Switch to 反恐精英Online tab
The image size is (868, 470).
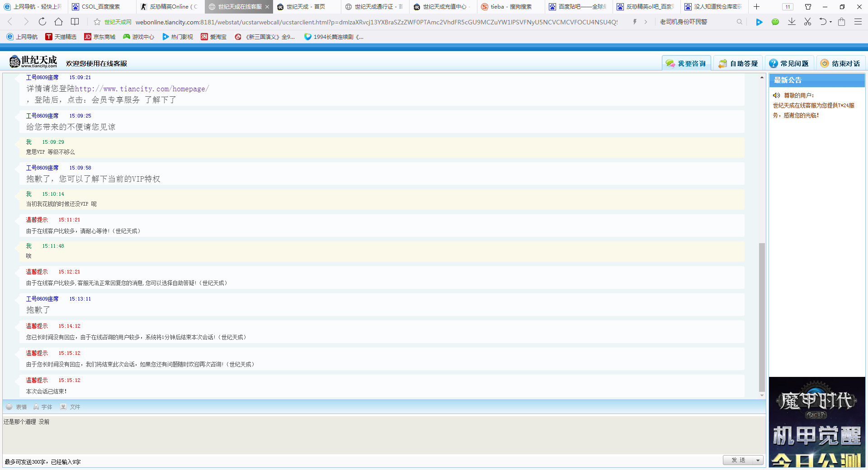pos(170,7)
